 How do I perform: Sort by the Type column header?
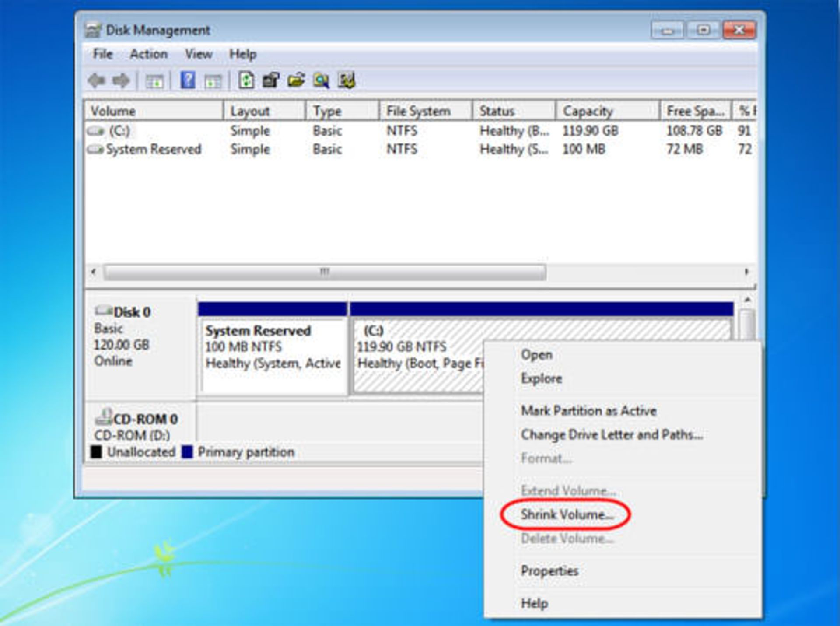coord(342,111)
